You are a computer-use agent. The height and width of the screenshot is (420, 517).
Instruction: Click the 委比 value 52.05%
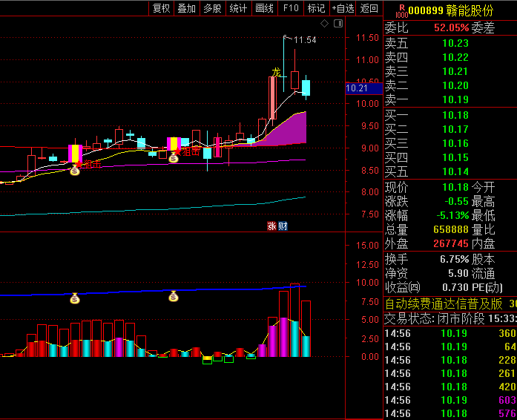(x=452, y=27)
